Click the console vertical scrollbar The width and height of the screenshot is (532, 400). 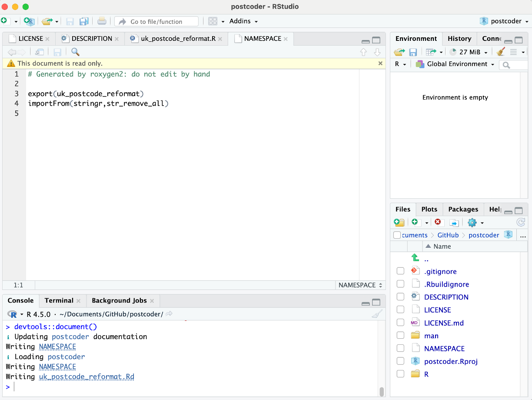point(382,391)
